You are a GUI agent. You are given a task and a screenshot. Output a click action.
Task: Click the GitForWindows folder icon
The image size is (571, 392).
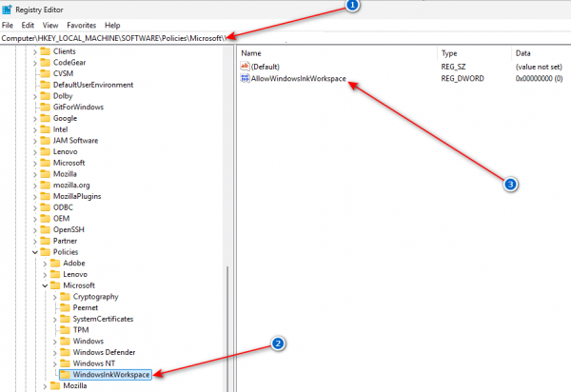click(x=44, y=107)
